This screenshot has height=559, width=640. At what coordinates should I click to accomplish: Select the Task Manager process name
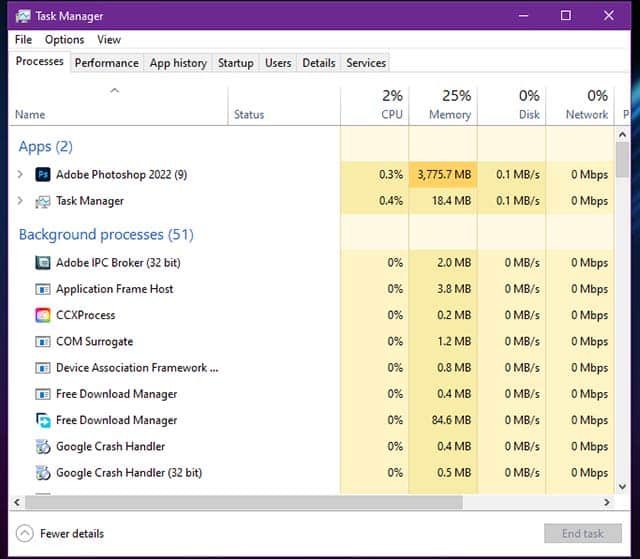pyautogui.click(x=90, y=201)
